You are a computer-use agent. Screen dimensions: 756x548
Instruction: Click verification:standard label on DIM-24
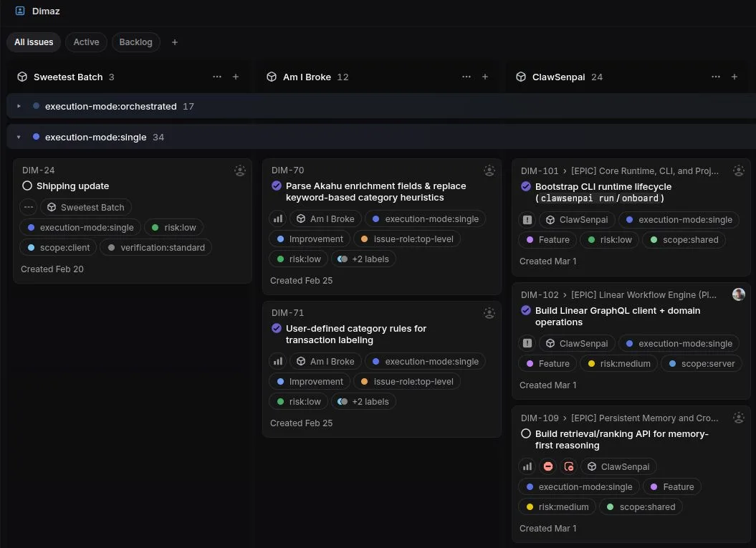(156, 248)
